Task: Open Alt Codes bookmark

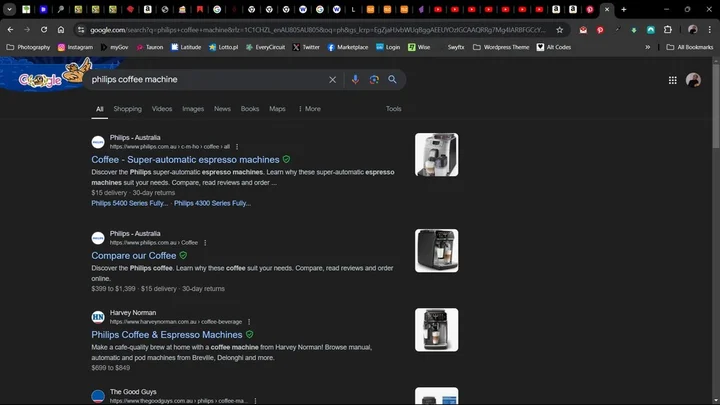Action: (x=554, y=47)
